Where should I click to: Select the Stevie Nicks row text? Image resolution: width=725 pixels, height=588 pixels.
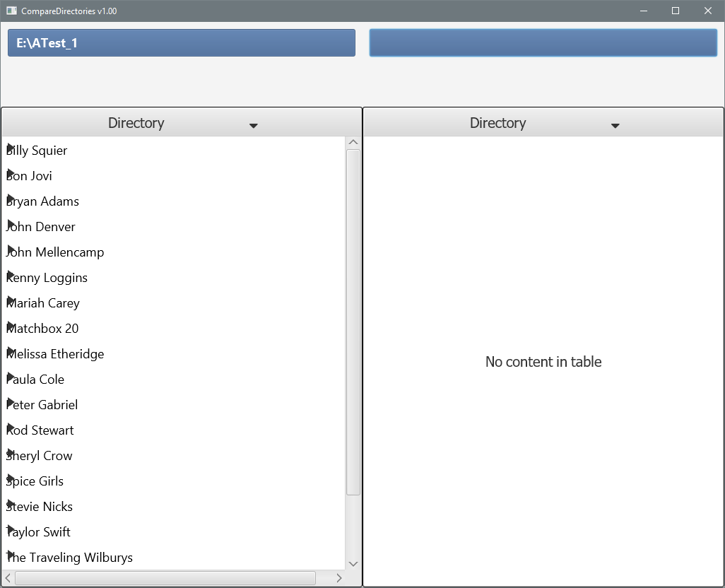coord(40,507)
